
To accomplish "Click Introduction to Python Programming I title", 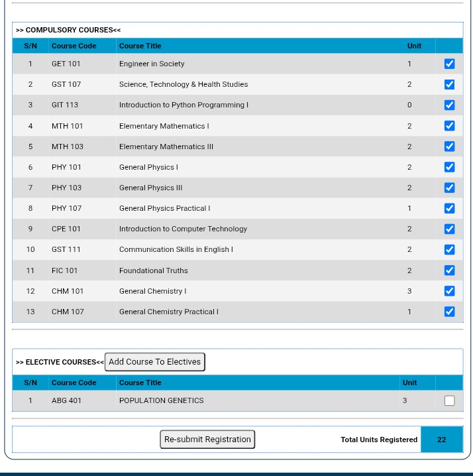I will pyautogui.click(x=184, y=105).
